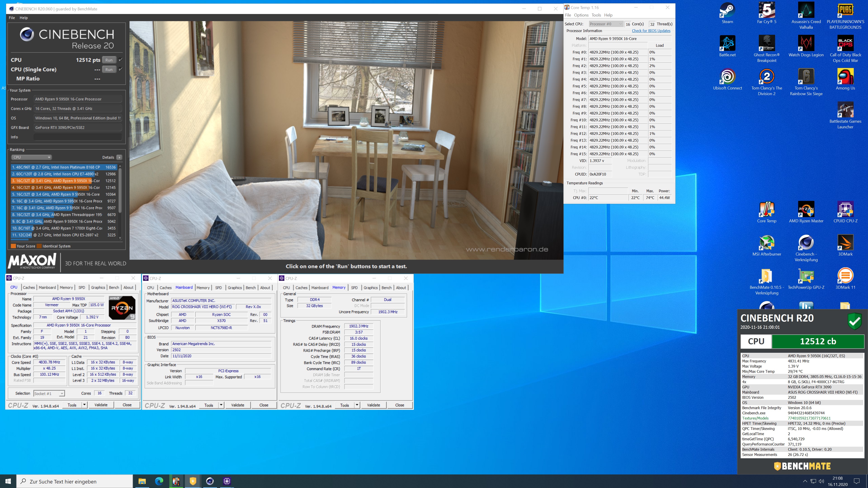Viewport: 868px width, 488px height.
Task: Open Tools dropdown arrow in CPU-Z Mainboard window
Action: [221, 405]
